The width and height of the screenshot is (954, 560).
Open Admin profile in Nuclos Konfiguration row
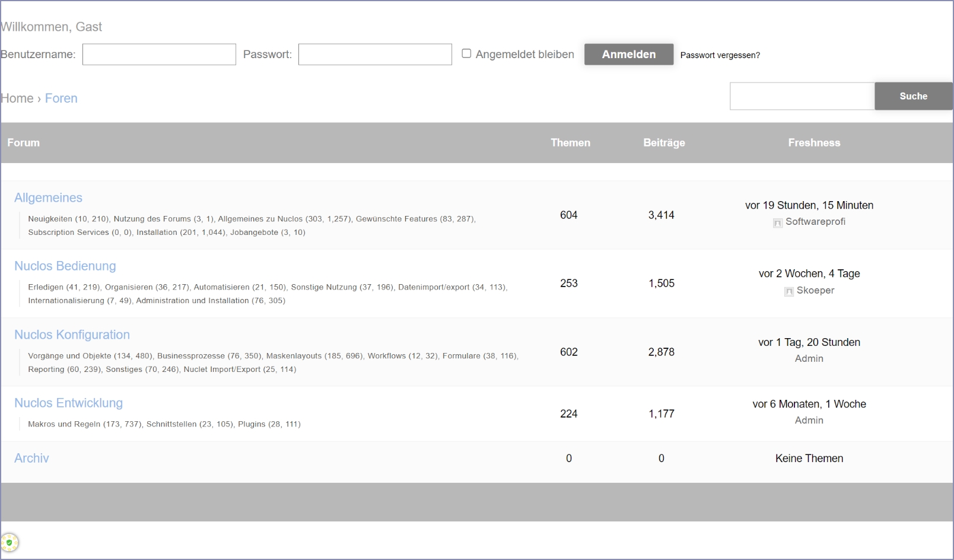[x=809, y=358]
